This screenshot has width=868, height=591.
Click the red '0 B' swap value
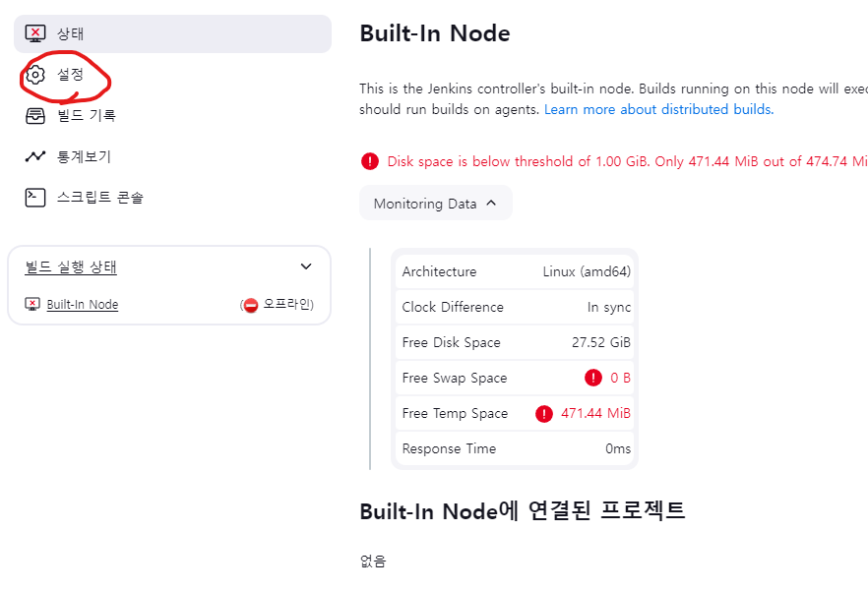[620, 378]
